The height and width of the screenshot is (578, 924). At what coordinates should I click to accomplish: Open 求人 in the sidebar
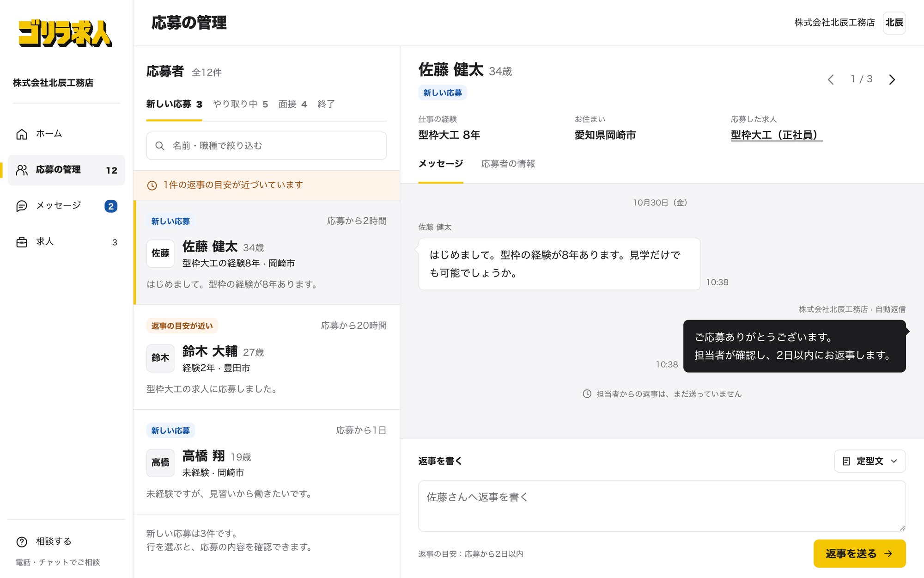66,242
